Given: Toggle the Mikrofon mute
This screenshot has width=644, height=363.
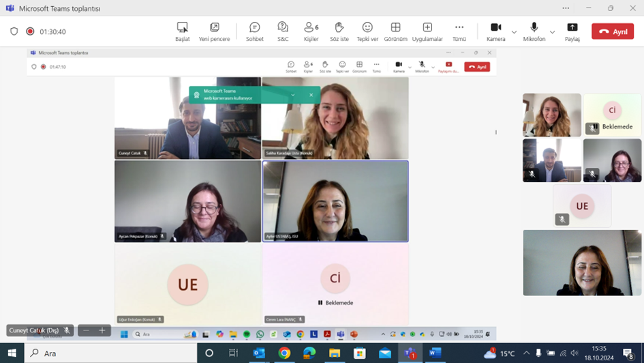Looking at the screenshot, I should click(534, 31).
